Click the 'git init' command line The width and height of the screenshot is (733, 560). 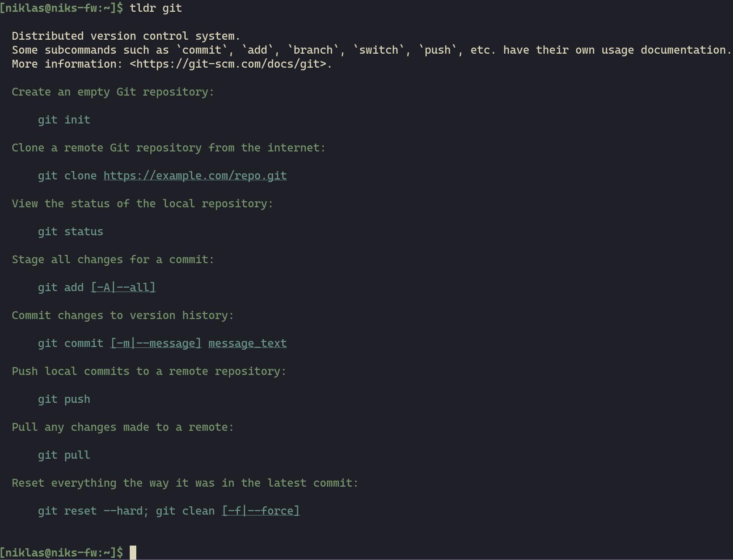[x=64, y=120]
